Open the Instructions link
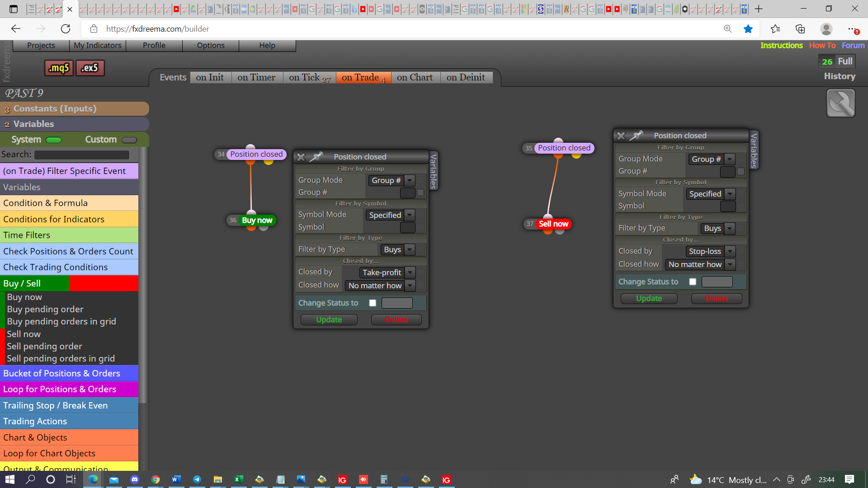868x488 pixels. [781, 45]
